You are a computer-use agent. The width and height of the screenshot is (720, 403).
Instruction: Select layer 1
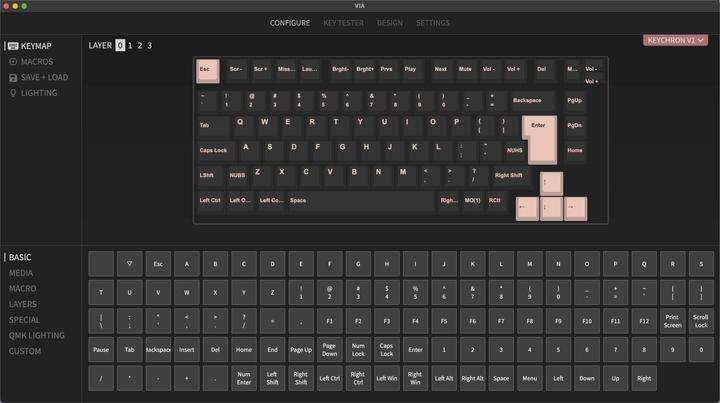tap(130, 45)
